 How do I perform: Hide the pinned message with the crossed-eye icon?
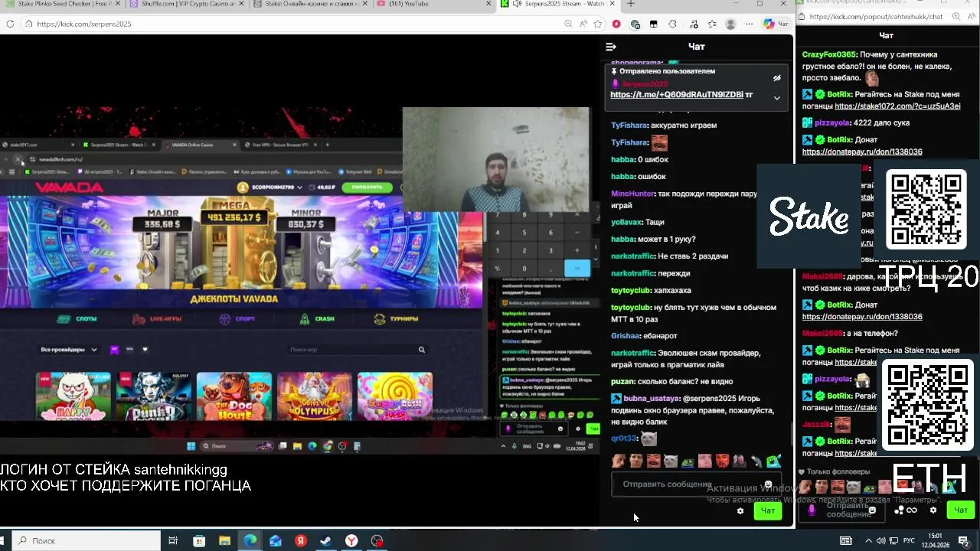click(776, 78)
